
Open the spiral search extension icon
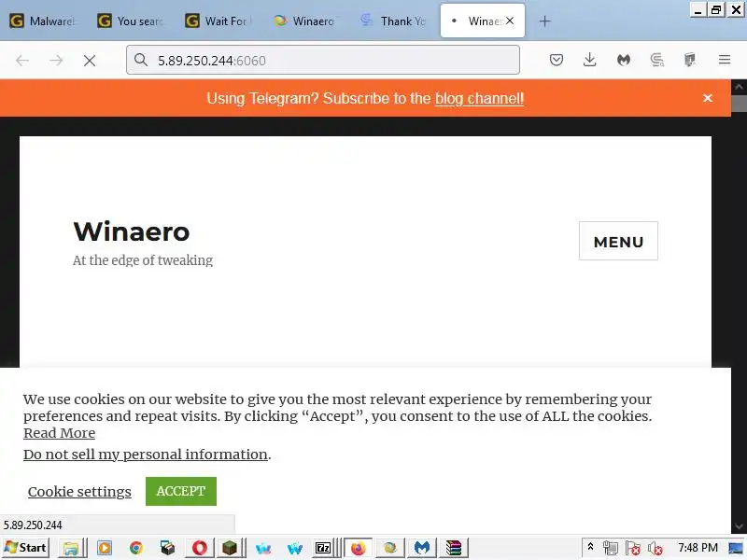click(x=657, y=60)
